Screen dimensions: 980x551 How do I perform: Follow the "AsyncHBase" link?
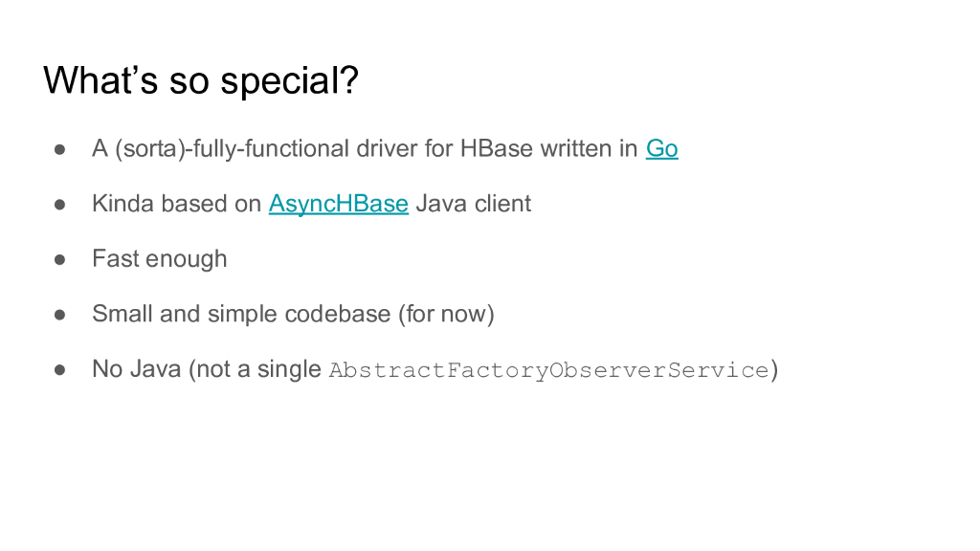(339, 204)
